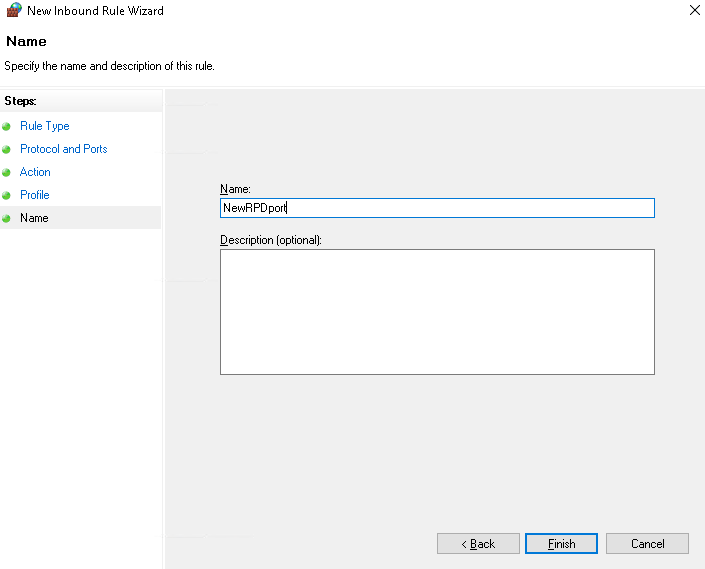
Task: Cancel the New Inbound Rule Wizard
Action: (647, 544)
